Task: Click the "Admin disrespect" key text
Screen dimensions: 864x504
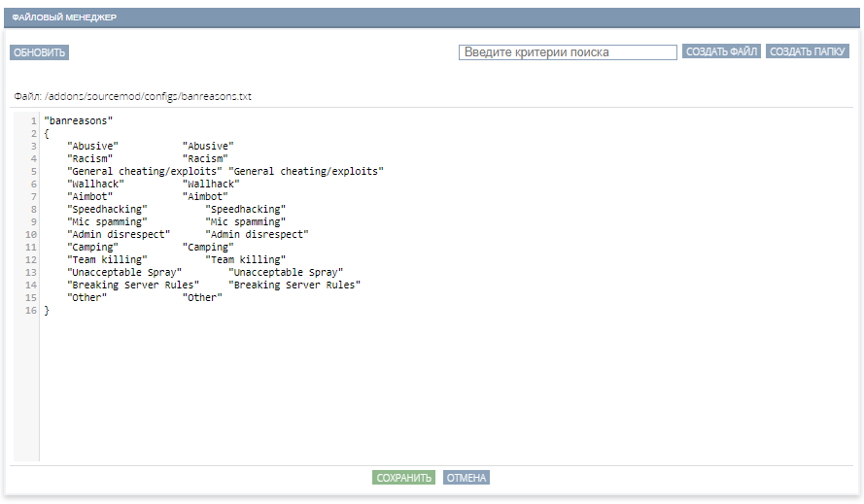Action: pyautogui.click(x=119, y=235)
